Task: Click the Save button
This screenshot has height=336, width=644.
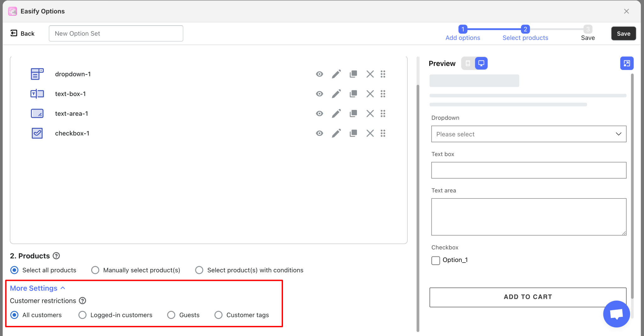Action: click(x=623, y=33)
